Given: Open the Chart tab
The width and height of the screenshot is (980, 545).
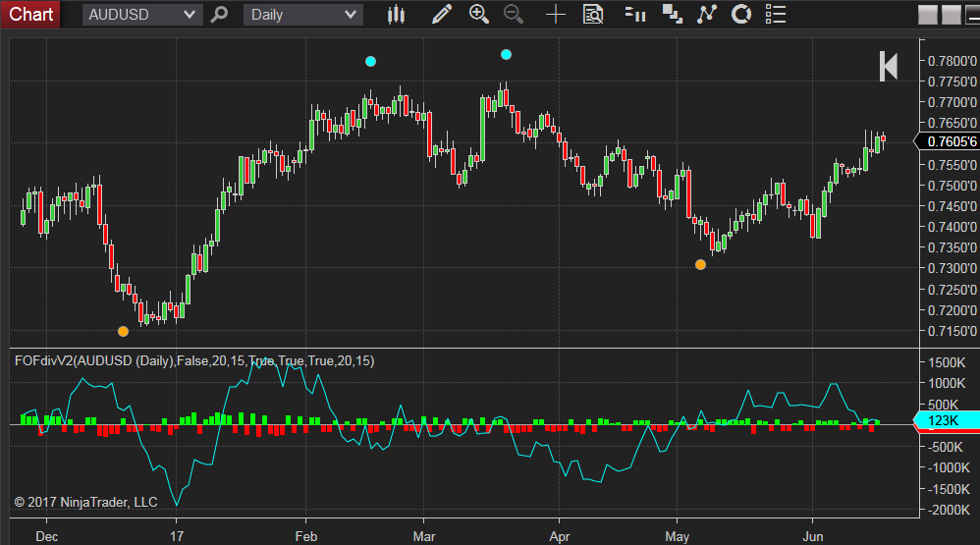Looking at the screenshot, I should [30, 14].
